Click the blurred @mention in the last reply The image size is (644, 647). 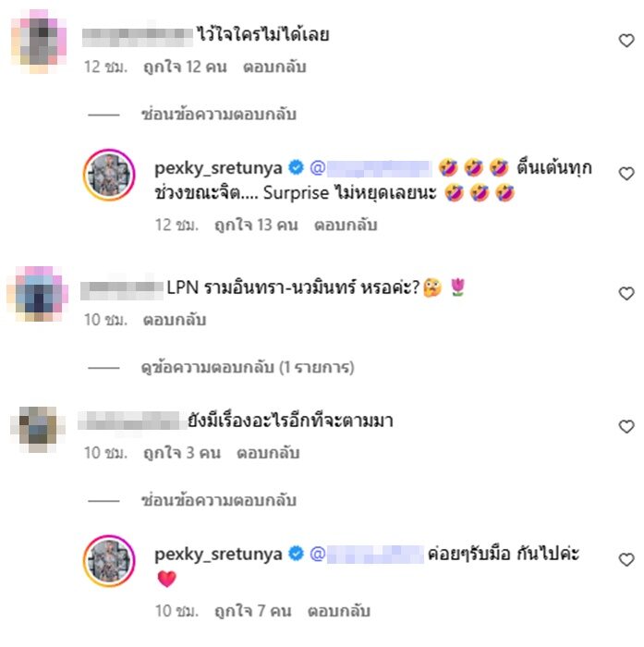pos(366,554)
